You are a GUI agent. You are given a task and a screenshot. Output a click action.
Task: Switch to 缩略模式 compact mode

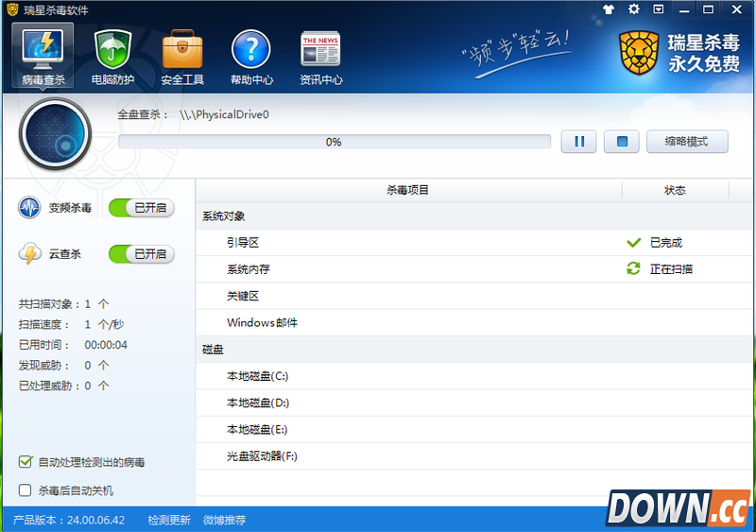[687, 142]
